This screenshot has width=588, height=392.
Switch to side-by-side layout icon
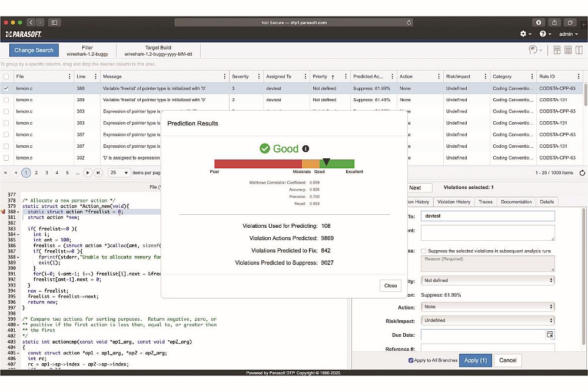pos(579,50)
